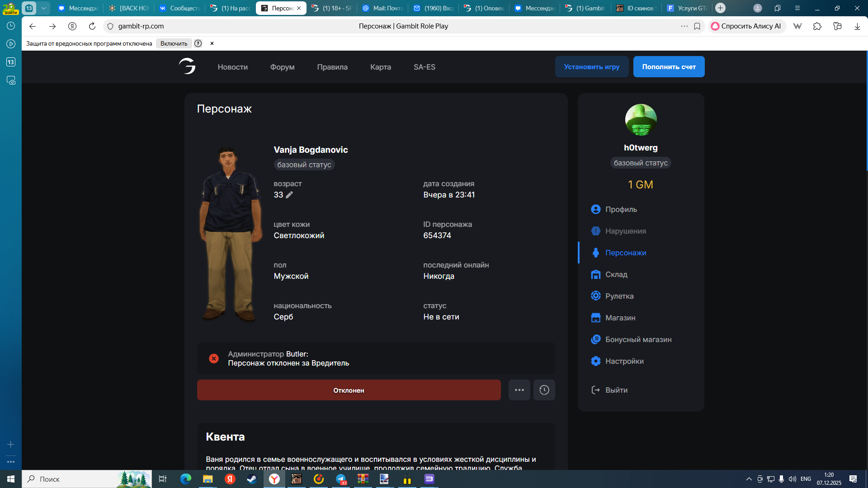Go to Настройки in the sidebar

[624, 361]
